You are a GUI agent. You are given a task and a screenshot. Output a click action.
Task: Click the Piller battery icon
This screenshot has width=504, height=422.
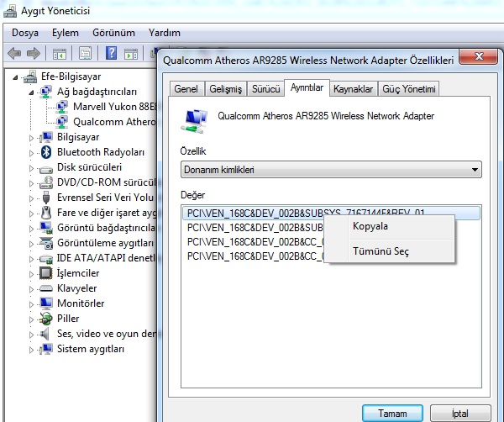46,319
